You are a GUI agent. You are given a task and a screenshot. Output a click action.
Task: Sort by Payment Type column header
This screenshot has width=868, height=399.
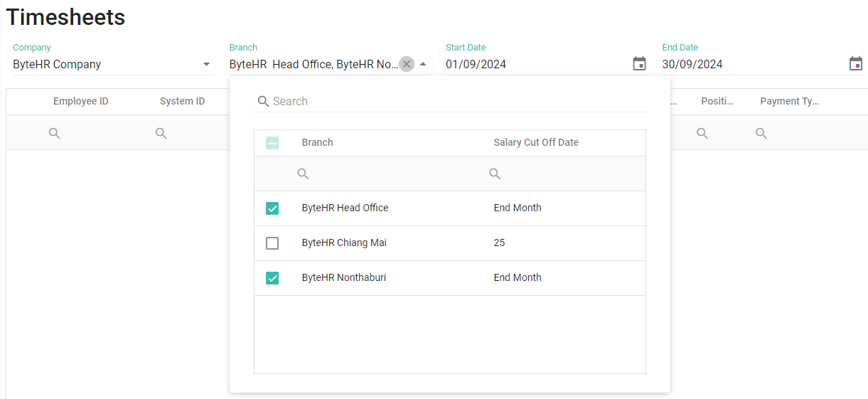click(790, 101)
